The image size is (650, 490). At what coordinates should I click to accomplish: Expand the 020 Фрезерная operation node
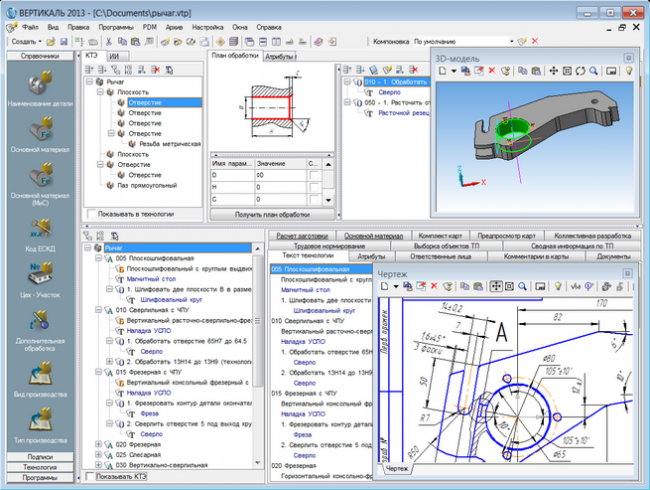click(97, 444)
